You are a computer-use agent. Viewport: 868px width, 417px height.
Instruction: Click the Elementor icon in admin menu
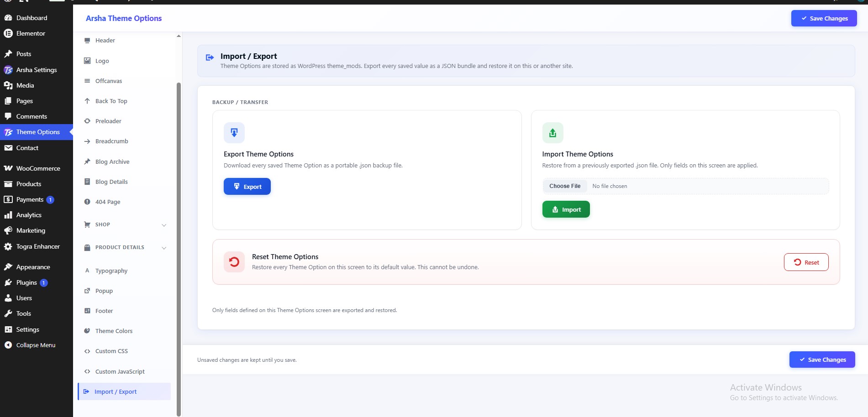tap(8, 33)
